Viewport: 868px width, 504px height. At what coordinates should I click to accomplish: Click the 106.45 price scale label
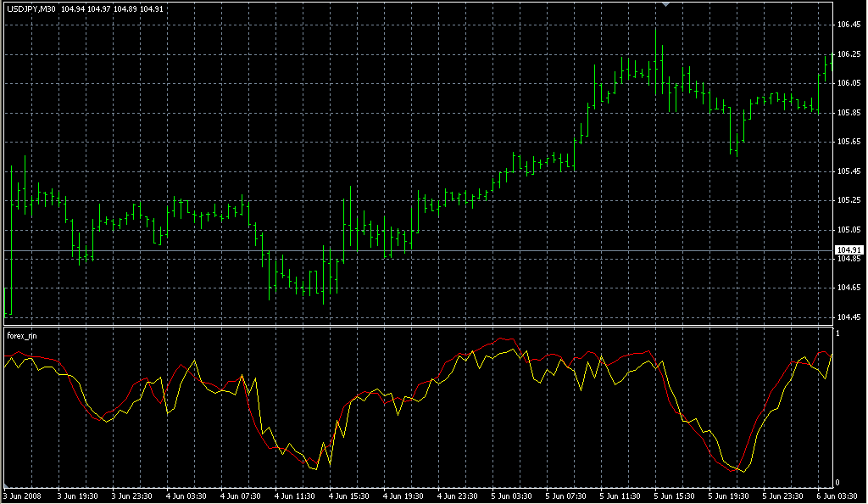(x=849, y=25)
